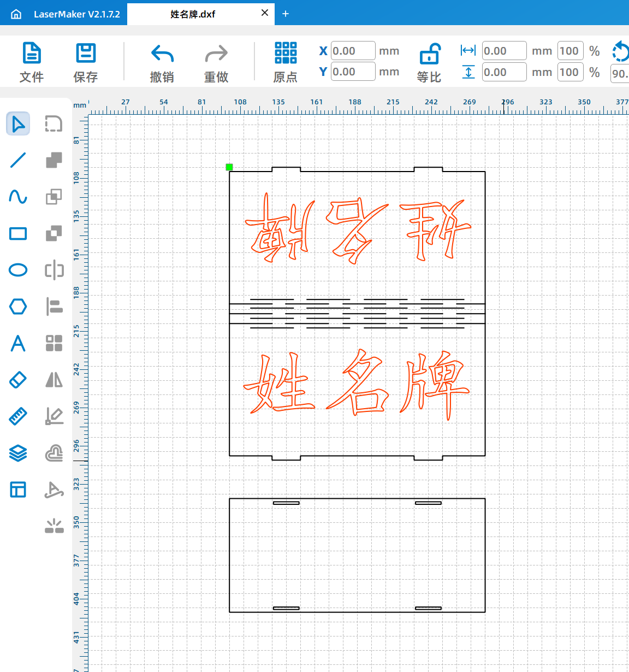Click the mirror flip triangles icon

coord(54,380)
